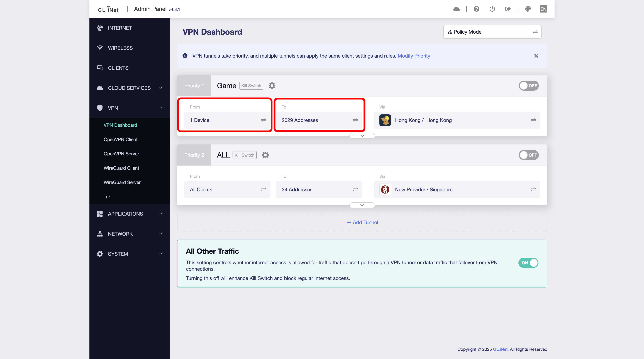This screenshot has width=644, height=359.
Task: Go to the Tor menu item
Action: (x=107, y=197)
